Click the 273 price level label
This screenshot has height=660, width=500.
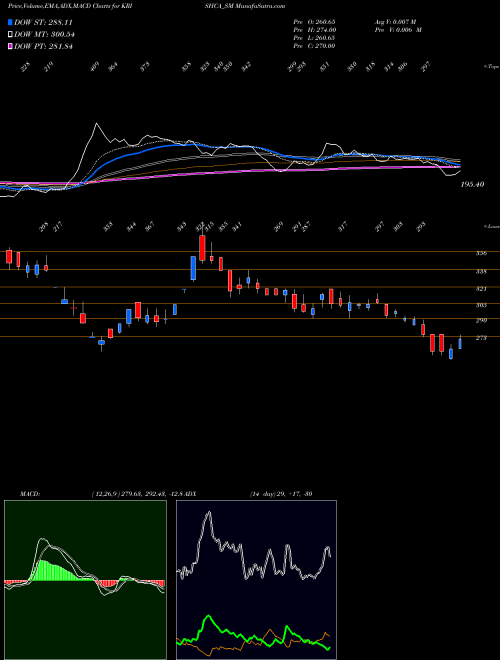(x=481, y=338)
